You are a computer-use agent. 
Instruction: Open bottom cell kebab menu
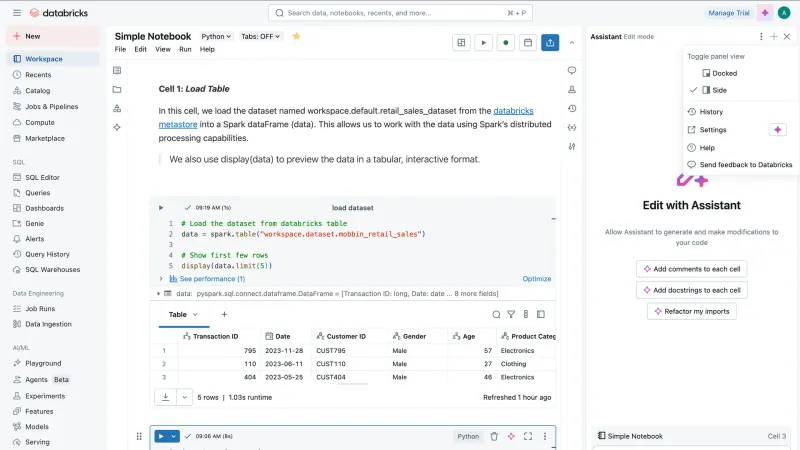[545, 436]
